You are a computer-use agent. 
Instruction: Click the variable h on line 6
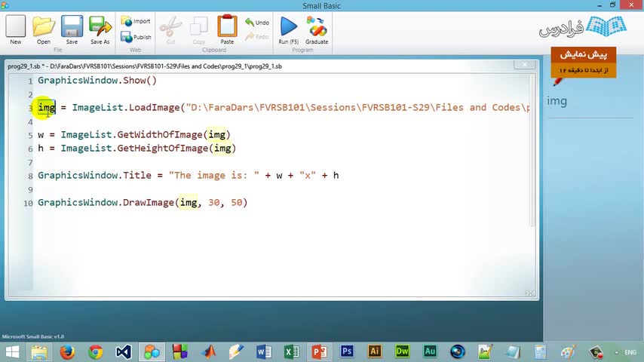(x=41, y=148)
